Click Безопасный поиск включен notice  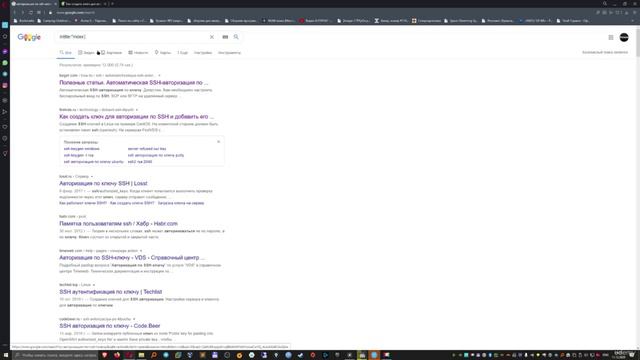click(x=605, y=52)
